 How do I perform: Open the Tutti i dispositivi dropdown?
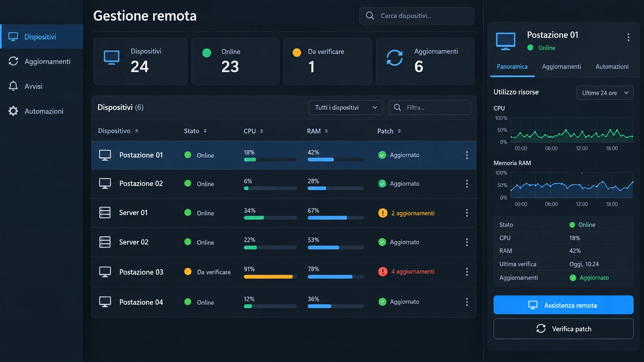tap(346, 107)
